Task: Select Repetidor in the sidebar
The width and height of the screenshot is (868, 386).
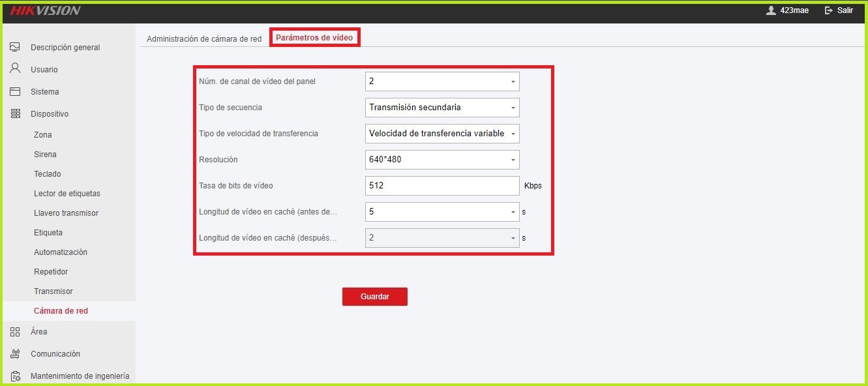Action: click(51, 272)
